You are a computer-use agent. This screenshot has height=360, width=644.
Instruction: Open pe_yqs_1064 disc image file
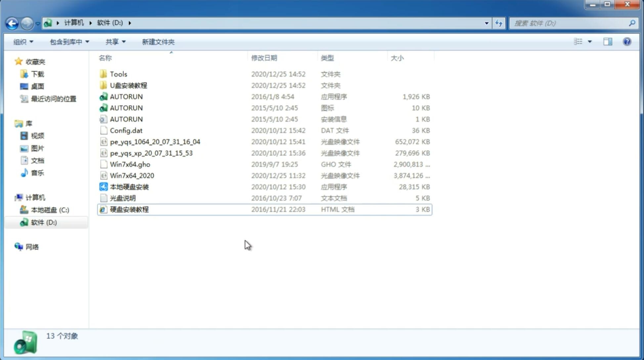pyautogui.click(x=155, y=142)
